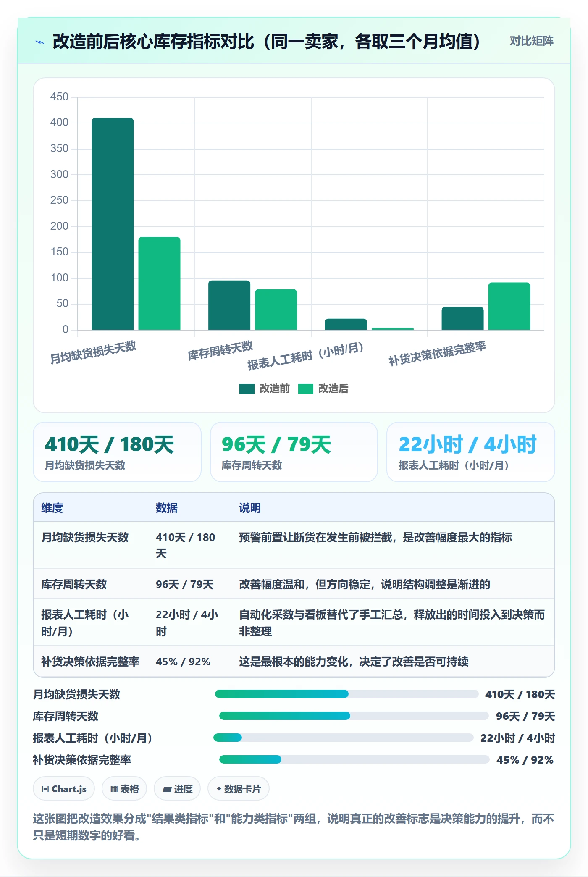Click the 改造后 bar for 月均缺货损失天数
This screenshot has width=588, height=877.
[x=159, y=284]
